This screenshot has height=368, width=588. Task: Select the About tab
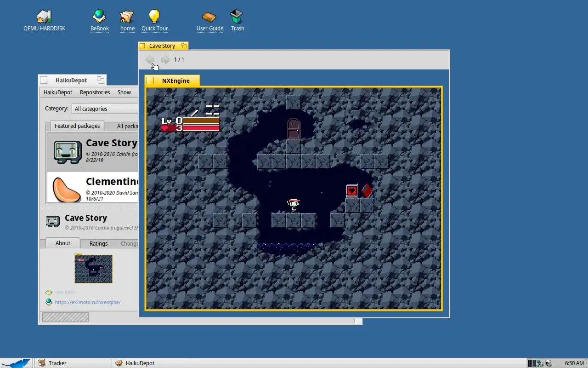[x=63, y=243]
